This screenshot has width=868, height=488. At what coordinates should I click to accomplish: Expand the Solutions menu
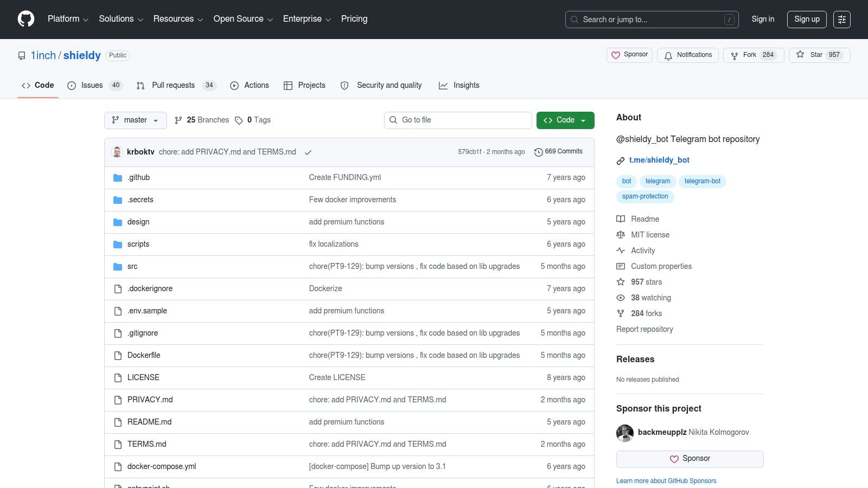pyautogui.click(x=121, y=19)
